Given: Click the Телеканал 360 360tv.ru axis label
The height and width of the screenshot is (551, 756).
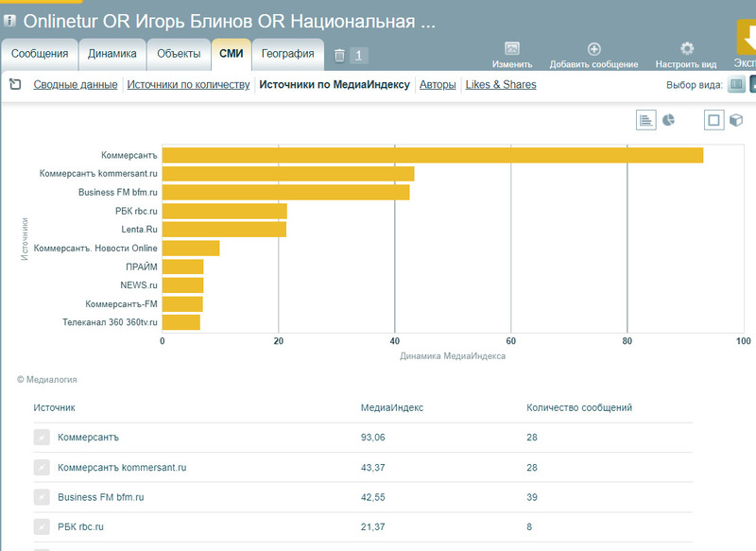Looking at the screenshot, I should coord(110,322).
